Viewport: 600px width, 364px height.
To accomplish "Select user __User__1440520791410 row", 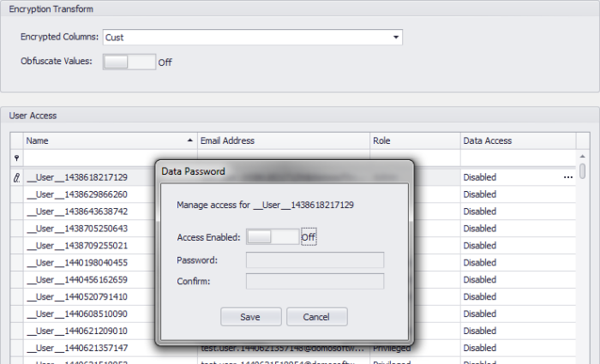I will (x=293, y=296).
